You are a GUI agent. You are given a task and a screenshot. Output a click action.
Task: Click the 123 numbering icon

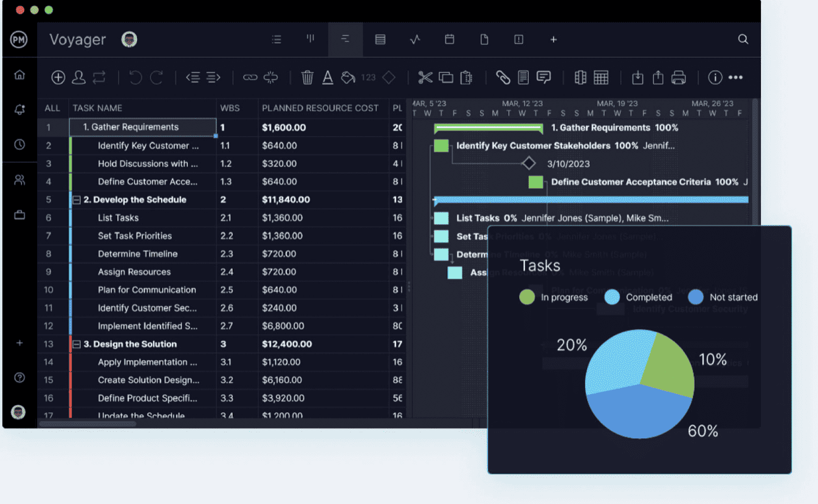coord(368,77)
